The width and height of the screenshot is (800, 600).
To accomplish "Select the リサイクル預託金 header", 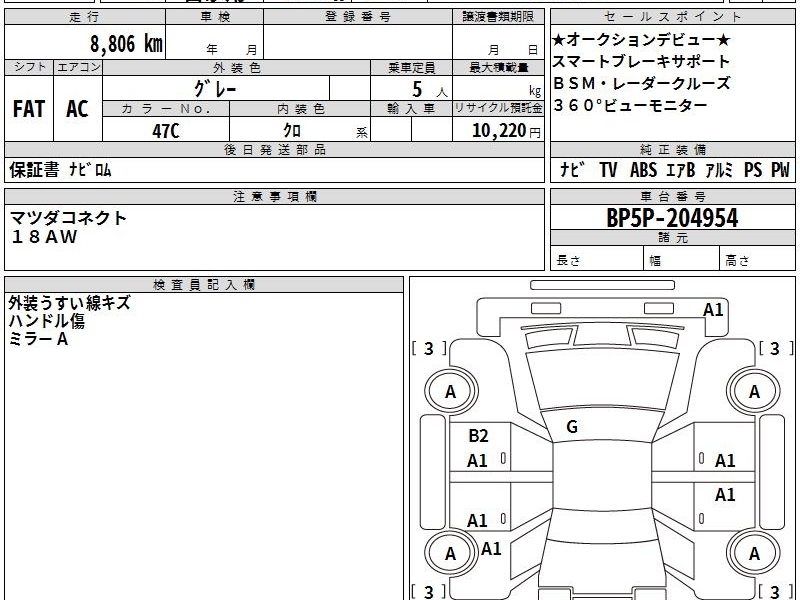I will click(x=498, y=109).
